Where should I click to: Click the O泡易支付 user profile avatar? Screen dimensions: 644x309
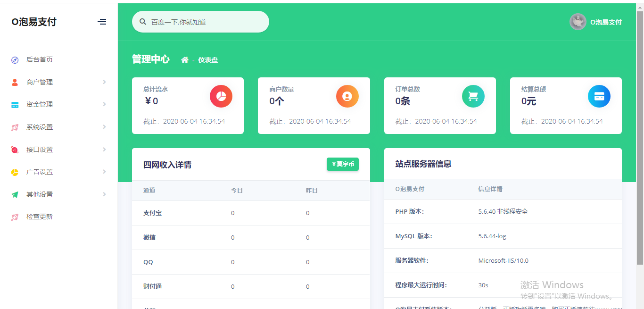578,22
